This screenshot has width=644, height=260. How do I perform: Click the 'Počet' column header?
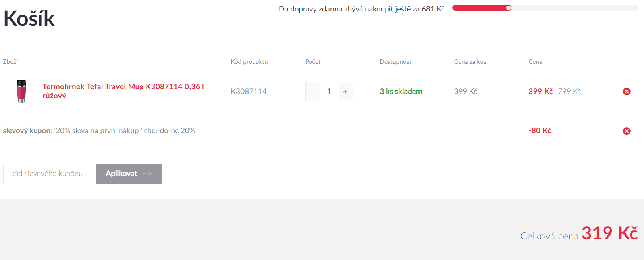(313, 62)
